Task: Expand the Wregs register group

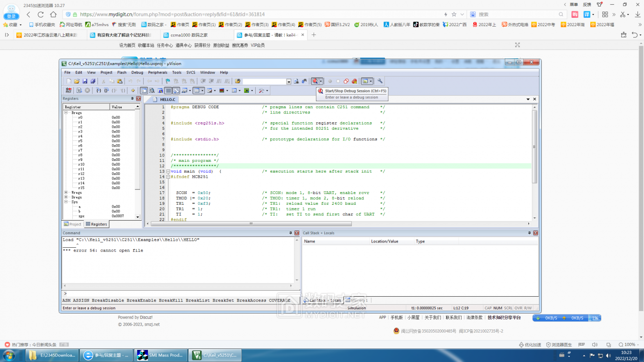Action: [x=66, y=192]
